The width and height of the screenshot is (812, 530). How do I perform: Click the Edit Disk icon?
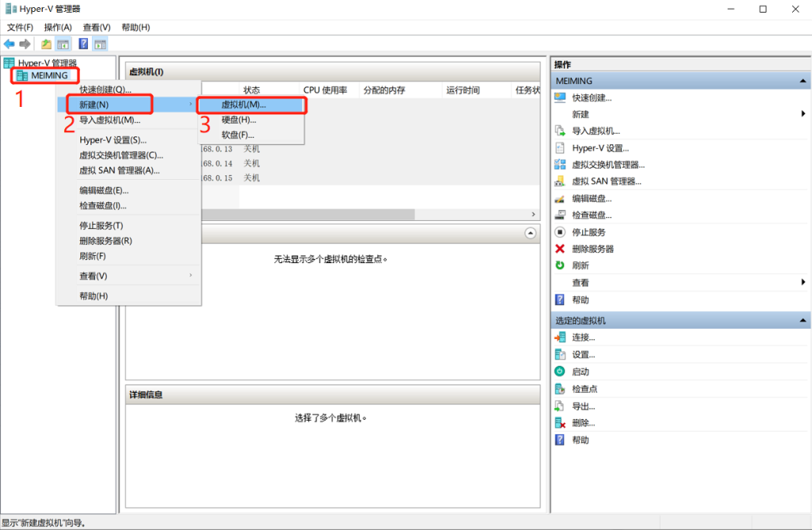coord(560,198)
